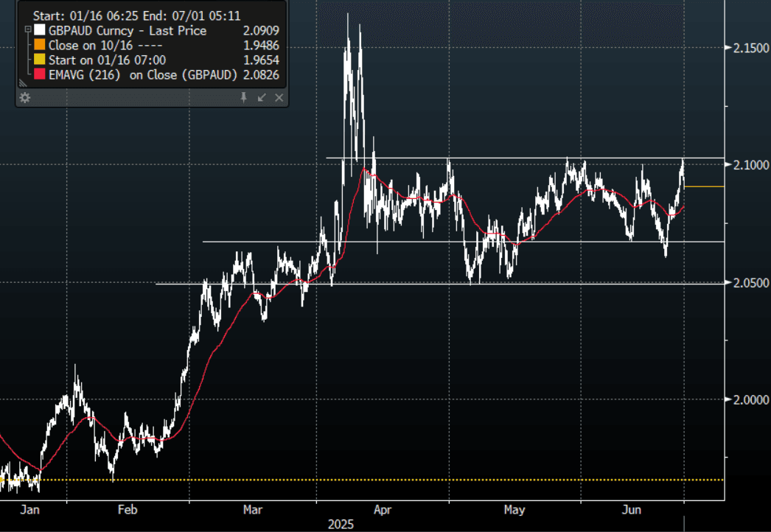Click the May label on time axis
This screenshot has width=771, height=532.
click(x=514, y=510)
